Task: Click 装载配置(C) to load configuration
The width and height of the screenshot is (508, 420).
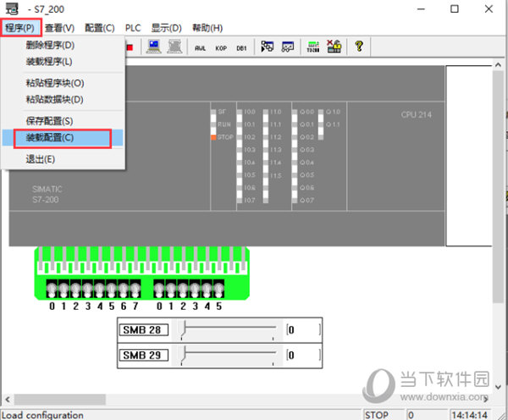Action: 63,138
